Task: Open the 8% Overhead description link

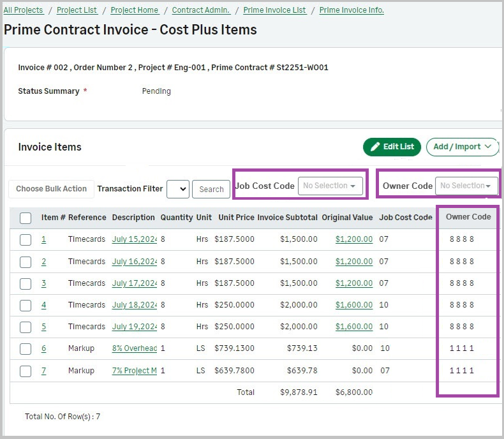Action: [135, 348]
